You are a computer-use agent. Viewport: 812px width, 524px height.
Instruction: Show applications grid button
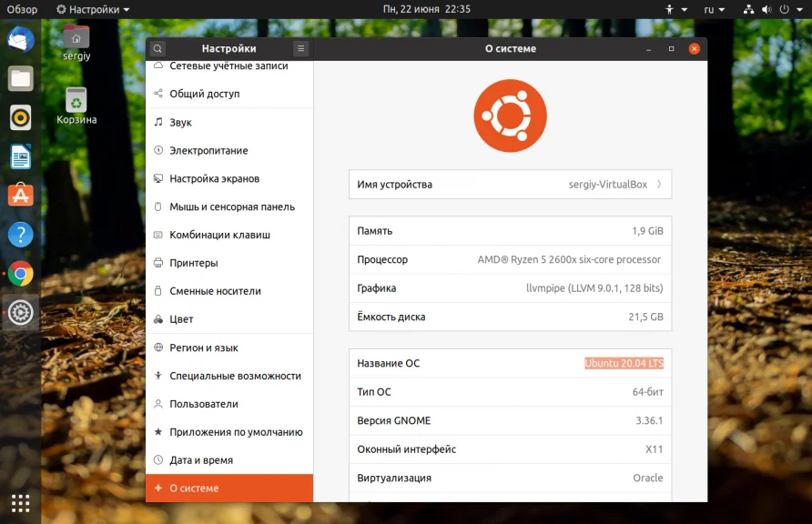tap(21, 503)
